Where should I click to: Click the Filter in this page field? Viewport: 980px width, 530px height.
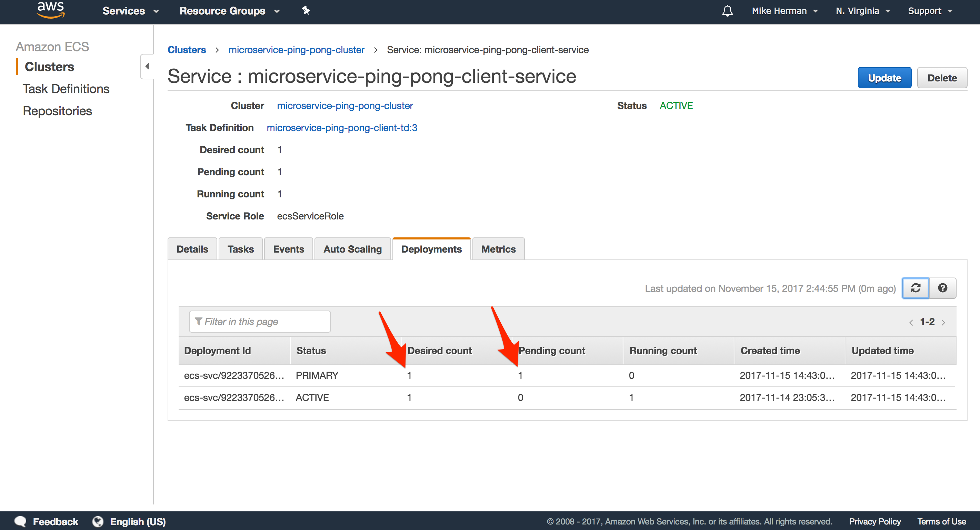point(260,322)
